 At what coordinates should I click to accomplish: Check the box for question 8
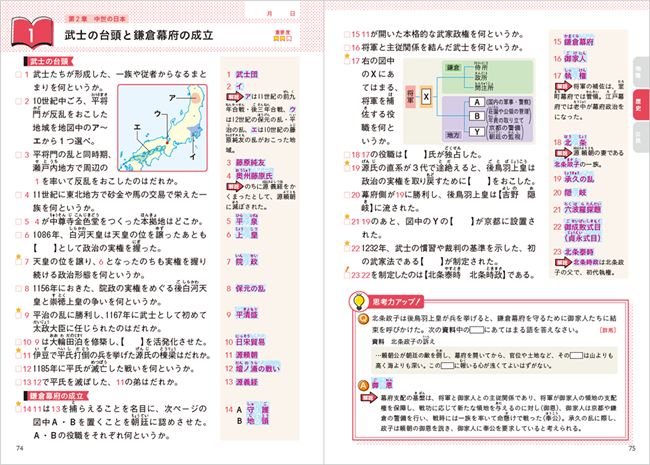(18, 288)
